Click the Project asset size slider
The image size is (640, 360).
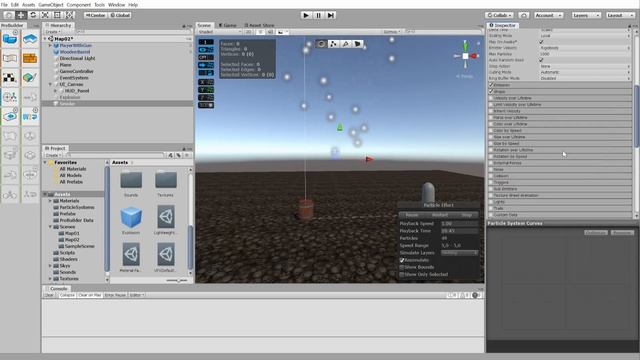click(x=177, y=280)
